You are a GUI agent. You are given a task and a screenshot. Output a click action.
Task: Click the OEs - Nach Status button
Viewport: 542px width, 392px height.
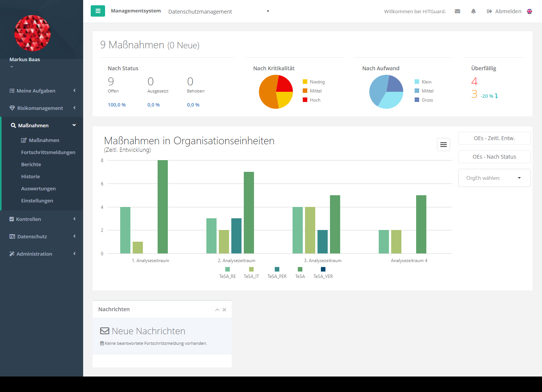coord(494,157)
